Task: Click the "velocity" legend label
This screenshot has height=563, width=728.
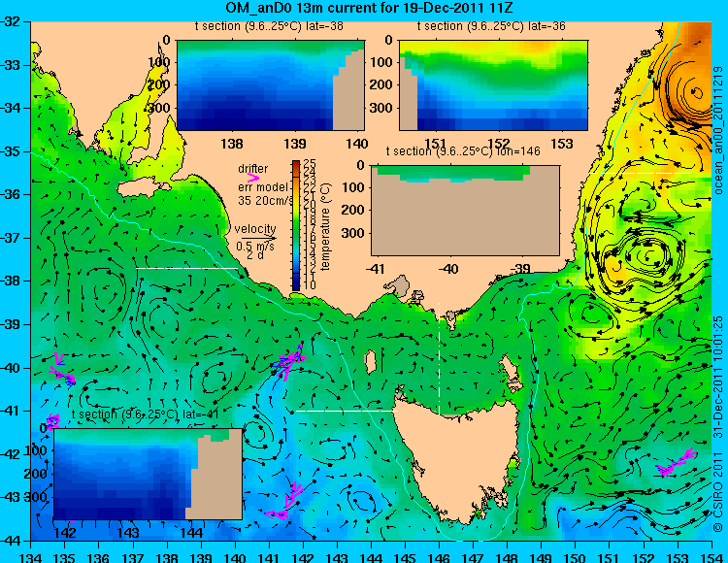Action: [x=255, y=229]
